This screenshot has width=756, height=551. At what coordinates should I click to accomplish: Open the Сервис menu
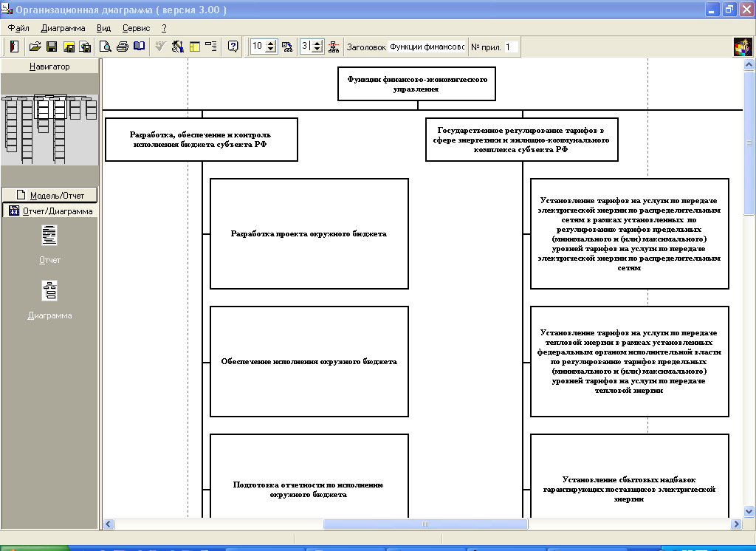click(x=137, y=28)
